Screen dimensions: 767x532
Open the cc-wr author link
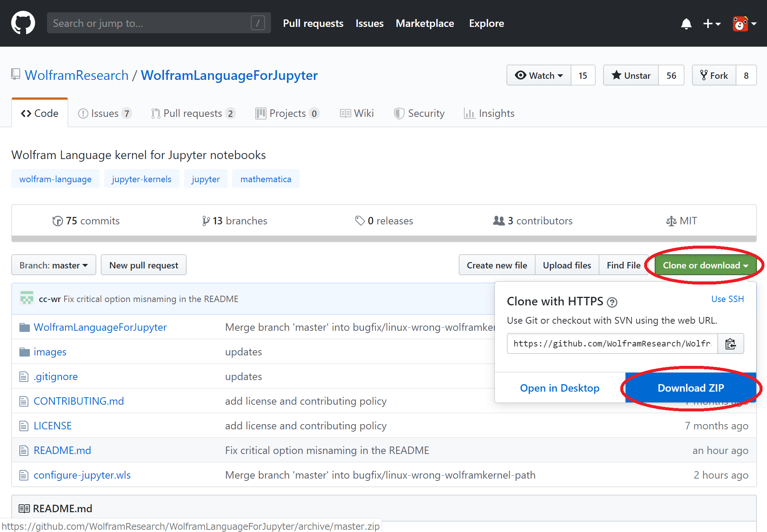point(50,299)
